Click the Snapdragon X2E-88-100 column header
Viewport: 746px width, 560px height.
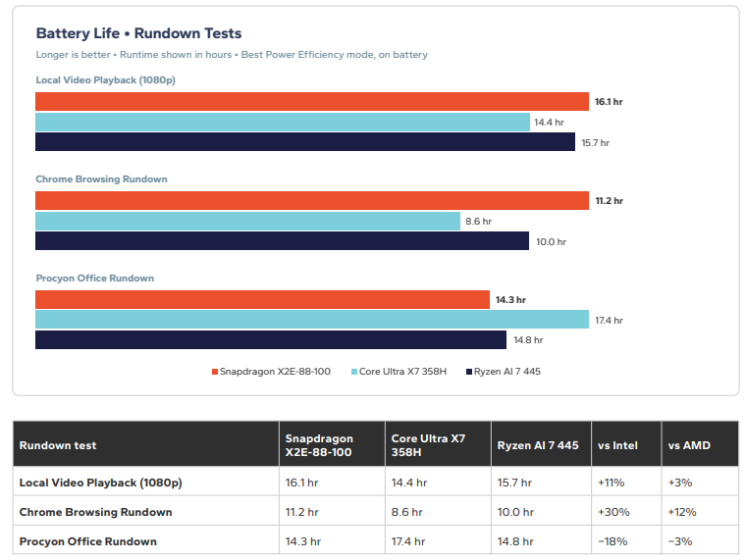point(332,443)
